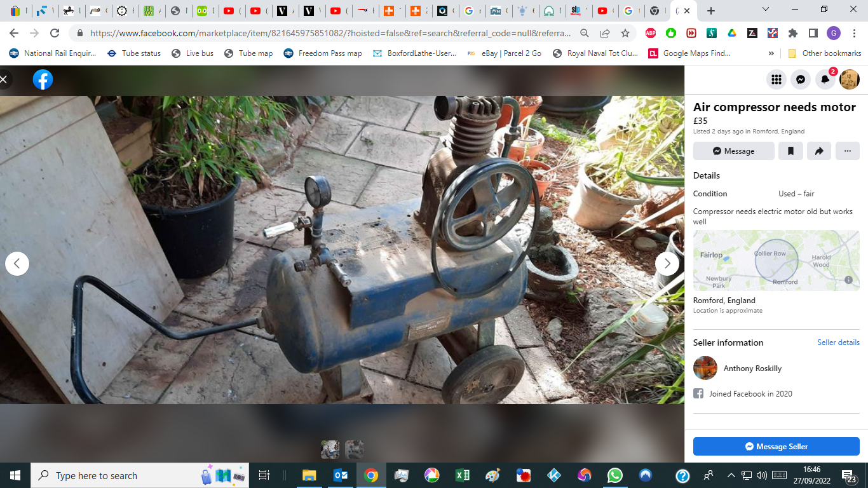
Task: Expand the bookmarks bar overflow chevron
Action: [771, 53]
